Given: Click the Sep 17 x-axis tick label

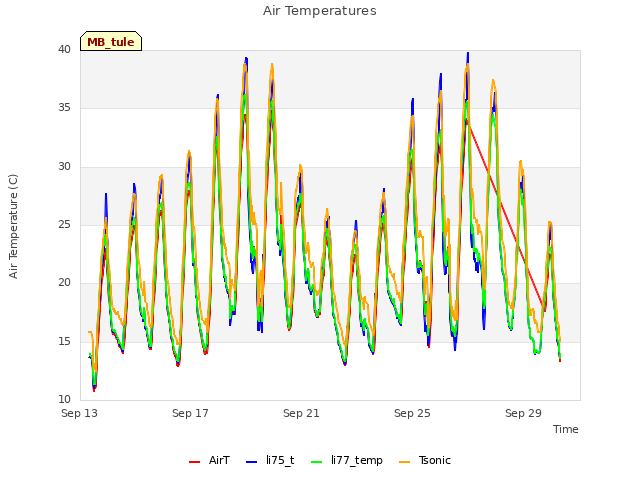Looking at the screenshot, I should [190, 413].
